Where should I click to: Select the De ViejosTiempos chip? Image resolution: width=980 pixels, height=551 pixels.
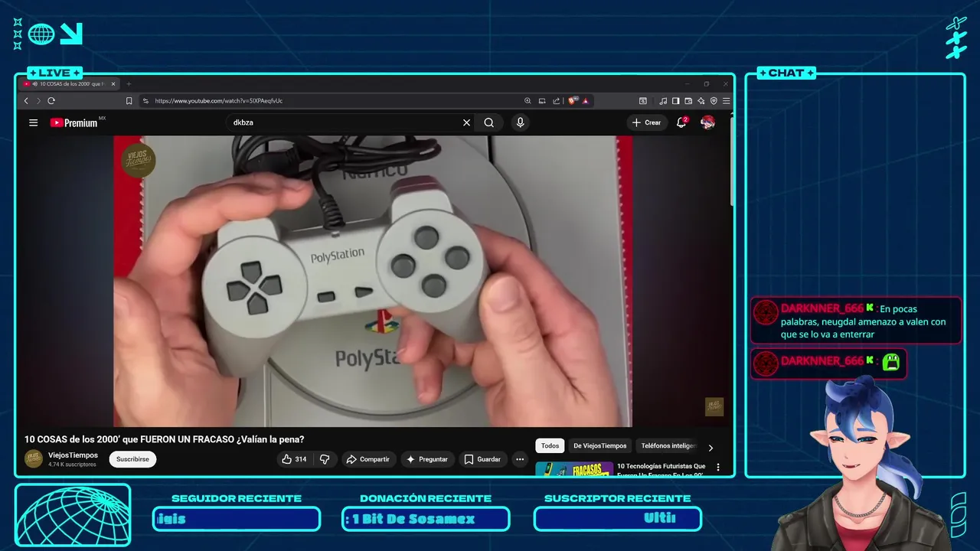click(x=600, y=445)
